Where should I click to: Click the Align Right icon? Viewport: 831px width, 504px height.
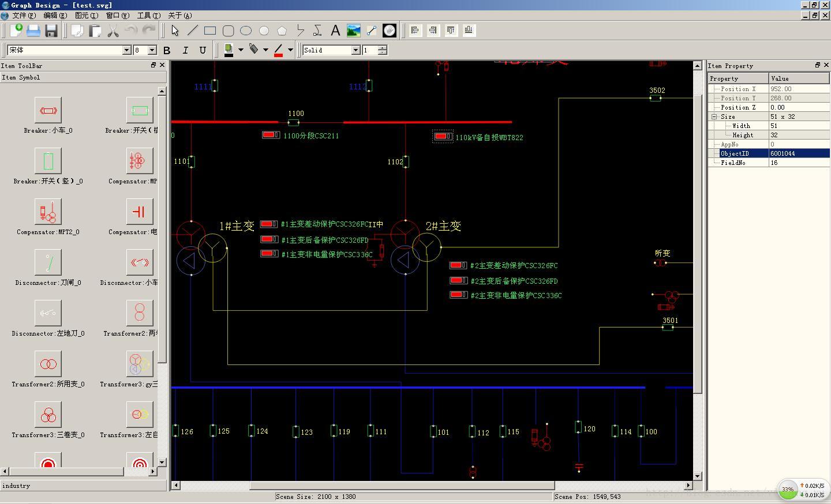pyautogui.click(x=433, y=31)
